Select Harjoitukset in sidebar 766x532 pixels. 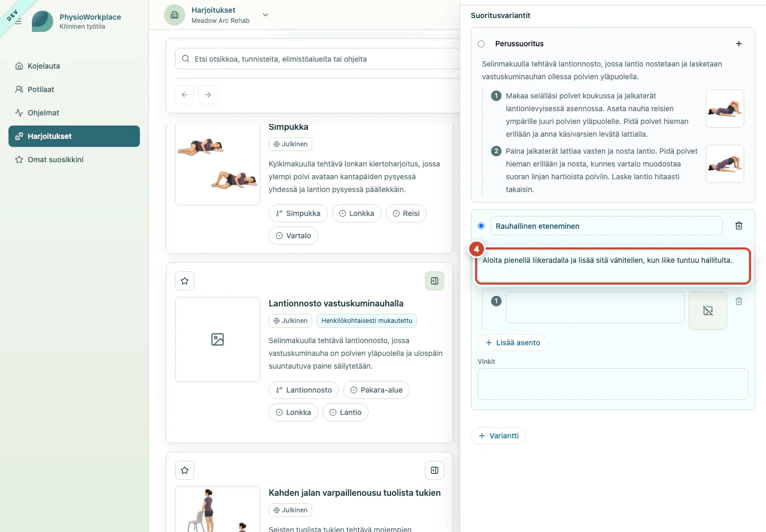74,136
